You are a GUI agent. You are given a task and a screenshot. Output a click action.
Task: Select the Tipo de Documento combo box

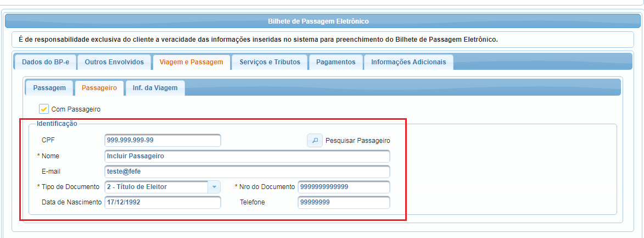point(163,187)
